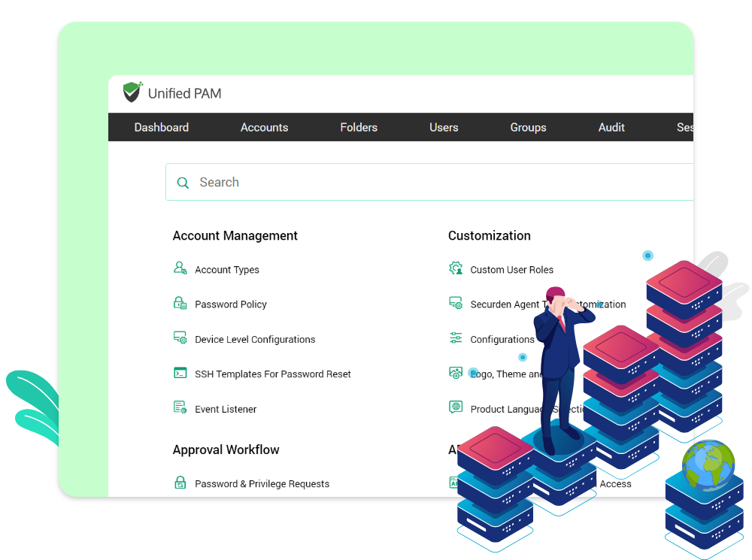752x560 pixels.
Task: Click the Unified PAM shield logo
Action: (x=132, y=92)
